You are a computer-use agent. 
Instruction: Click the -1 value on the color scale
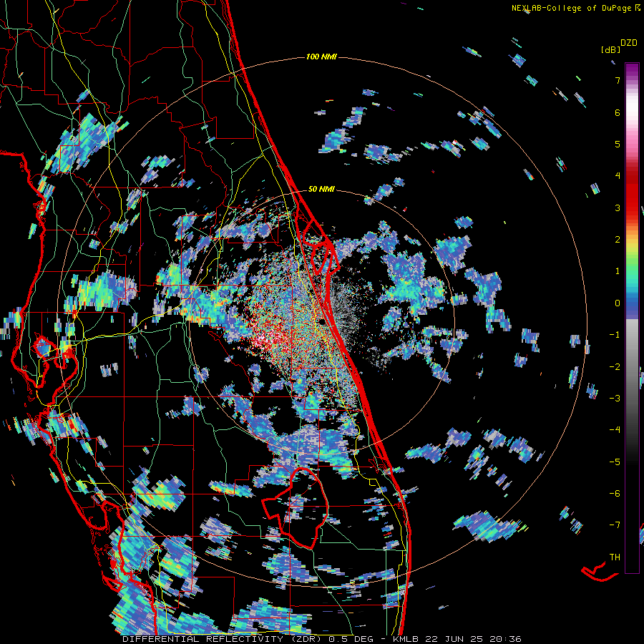(615, 335)
